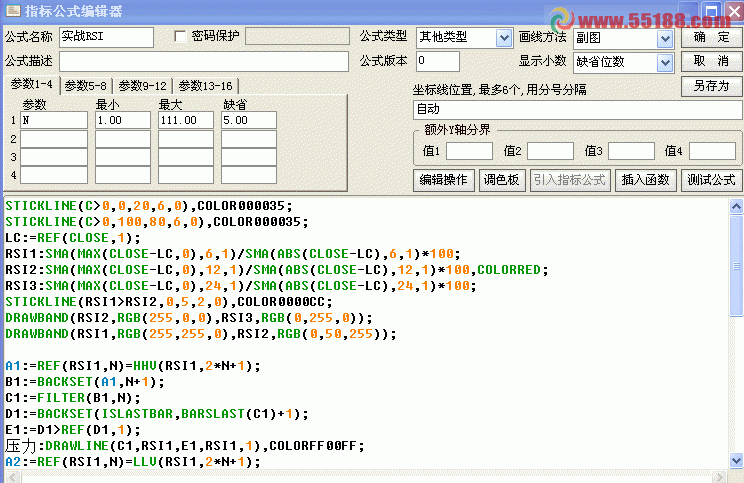Click the code editor scroll-down arrow
Viewport: 744px width, 483px height.
(x=736, y=460)
